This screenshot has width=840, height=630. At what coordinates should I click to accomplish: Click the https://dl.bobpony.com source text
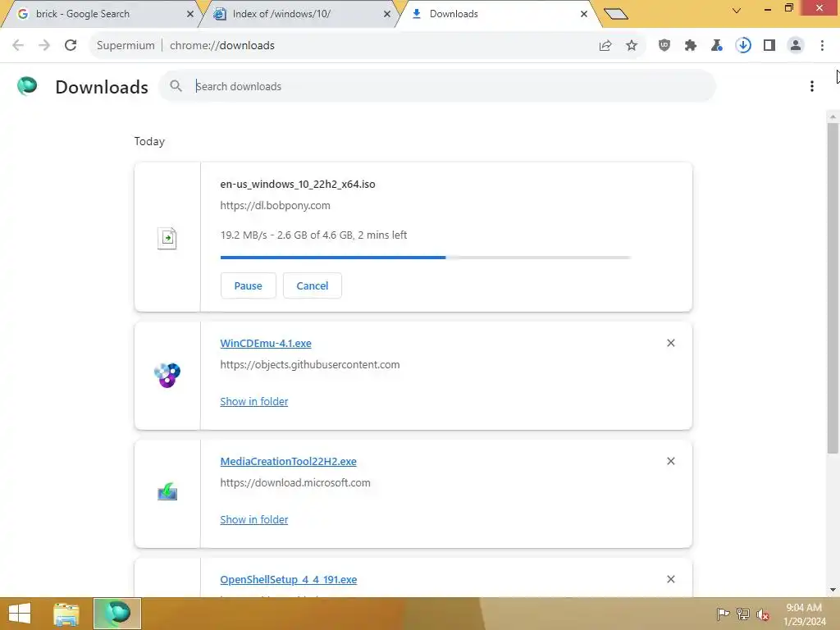click(275, 206)
